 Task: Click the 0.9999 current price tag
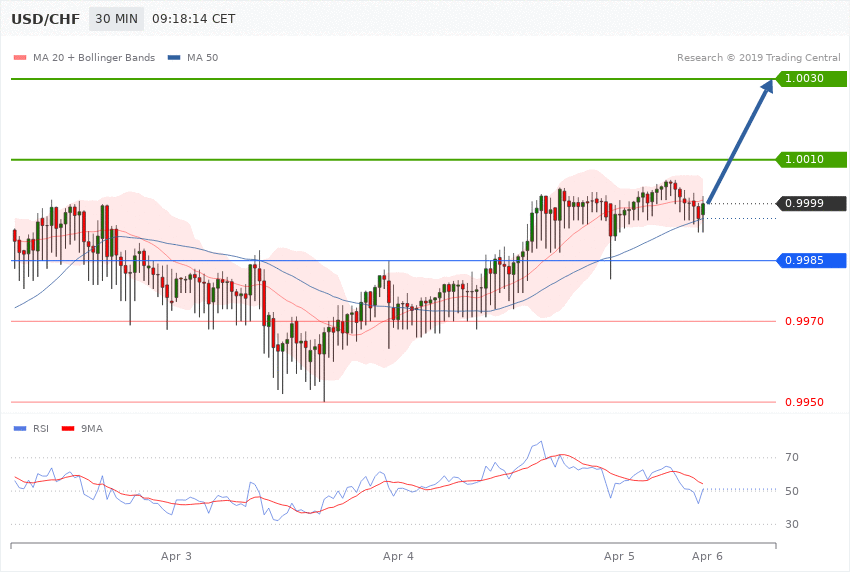click(x=810, y=203)
